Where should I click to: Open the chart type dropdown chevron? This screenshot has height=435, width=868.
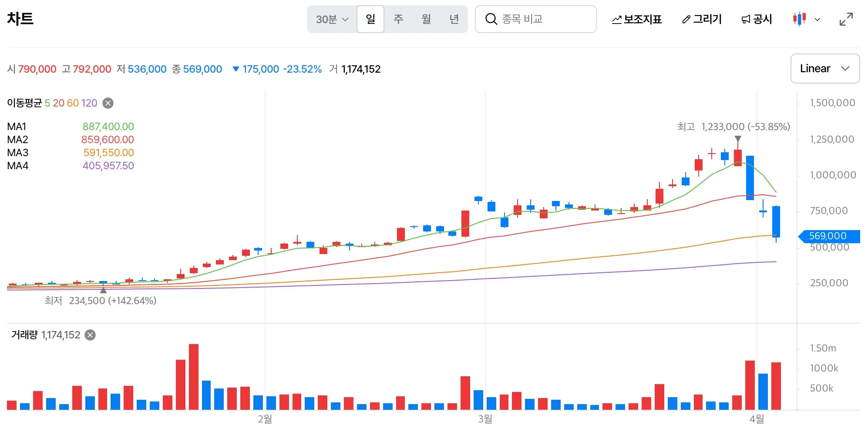coord(817,19)
